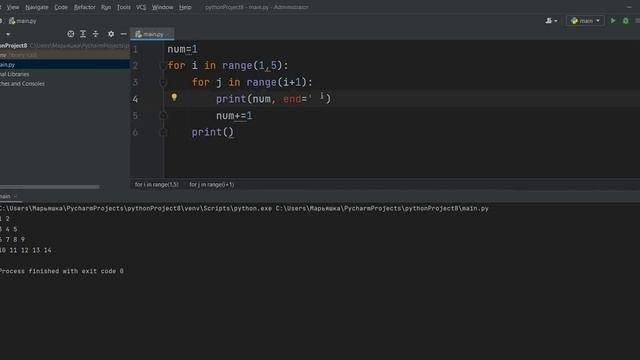The height and width of the screenshot is (360, 640).
Task: Open the Navigate menu
Action: 37,7
